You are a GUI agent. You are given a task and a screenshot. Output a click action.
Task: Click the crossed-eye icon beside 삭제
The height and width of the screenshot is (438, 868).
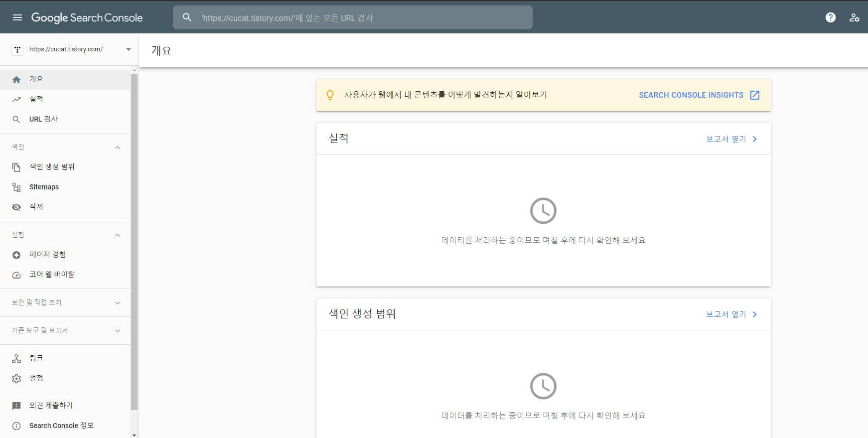16,207
